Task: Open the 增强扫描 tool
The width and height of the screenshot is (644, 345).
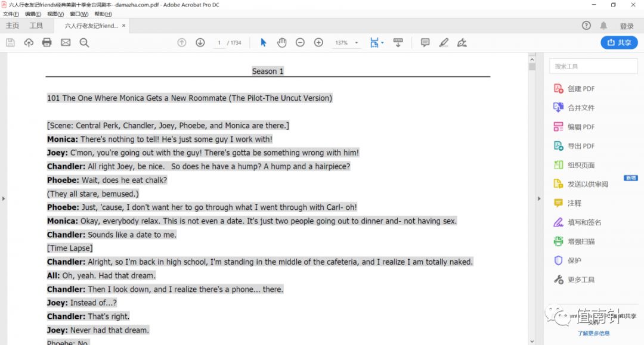Action: click(x=574, y=241)
